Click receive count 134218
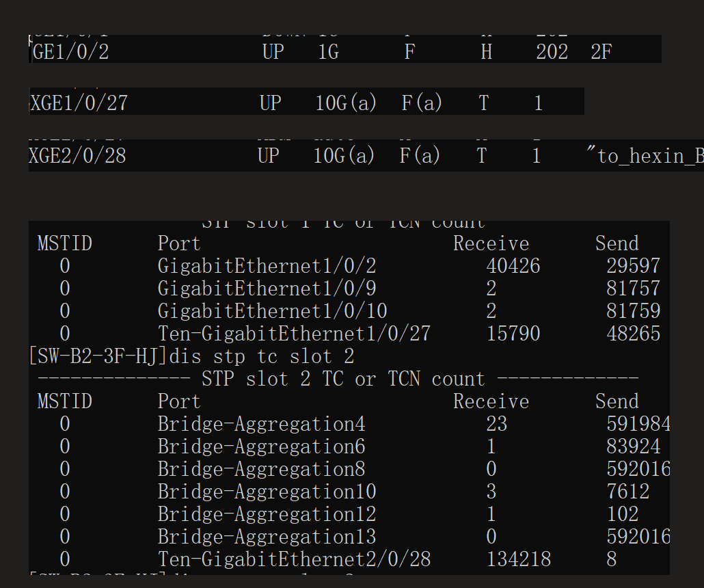This screenshot has height=588, width=704. pos(518,559)
